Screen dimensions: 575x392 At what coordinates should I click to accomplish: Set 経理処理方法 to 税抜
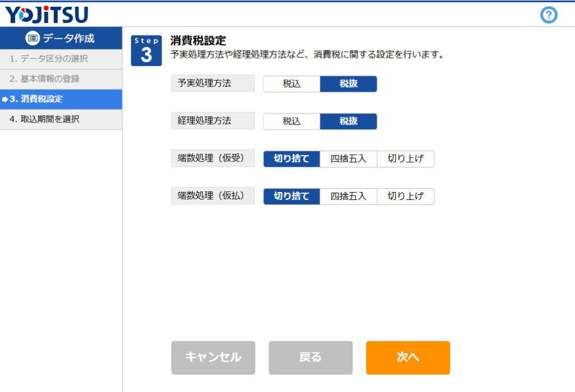tap(348, 121)
